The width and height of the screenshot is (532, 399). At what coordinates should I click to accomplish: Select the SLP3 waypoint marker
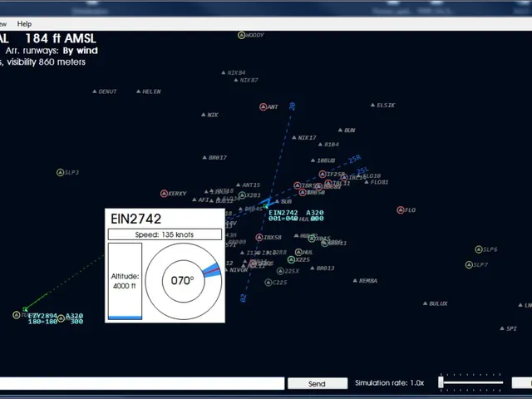tap(60, 172)
